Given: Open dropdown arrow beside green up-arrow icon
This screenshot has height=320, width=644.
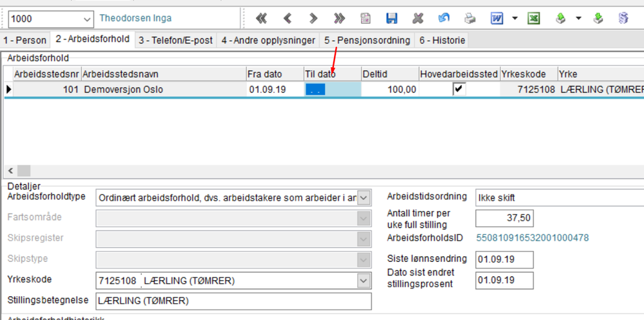Looking at the screenshot, I should point(578,18).
